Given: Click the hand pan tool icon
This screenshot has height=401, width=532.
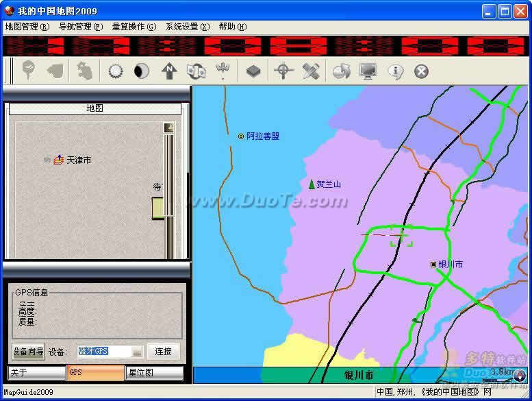Looking at the screenshot, I should coord(84,71).
